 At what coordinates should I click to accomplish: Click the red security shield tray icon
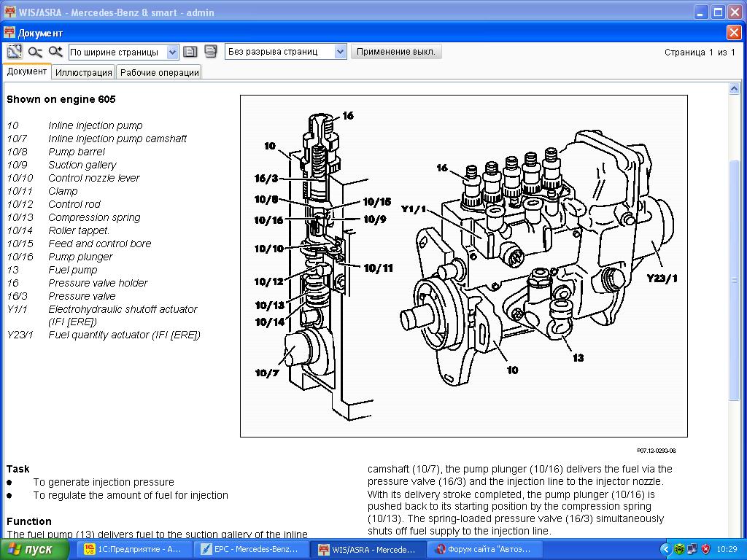click(705, 550)
